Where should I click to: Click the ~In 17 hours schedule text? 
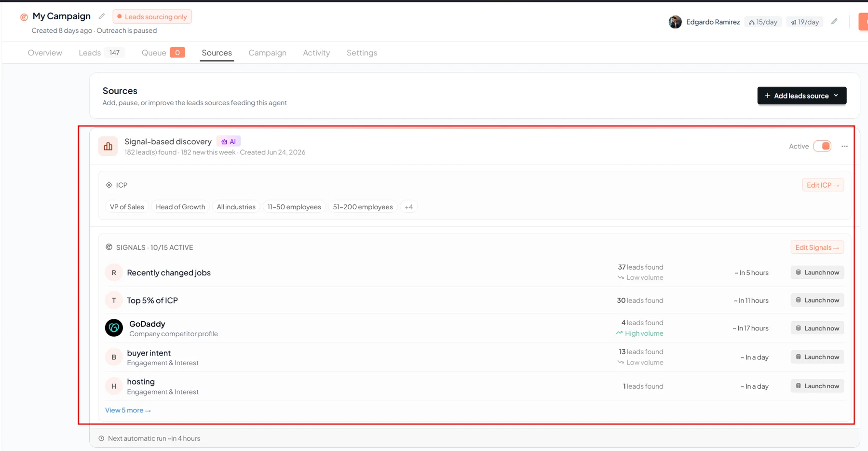pyautogui.click(x=750, y=328)
